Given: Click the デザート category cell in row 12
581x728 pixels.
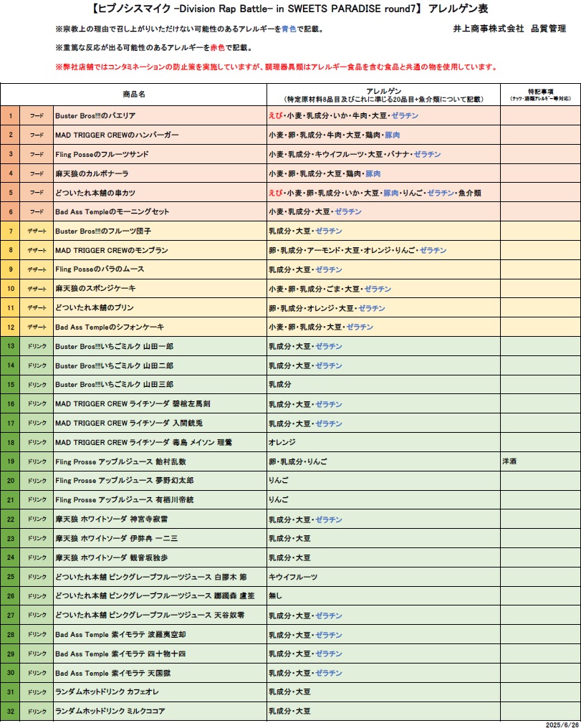Looking at the screenshot, I should point(37,327).
